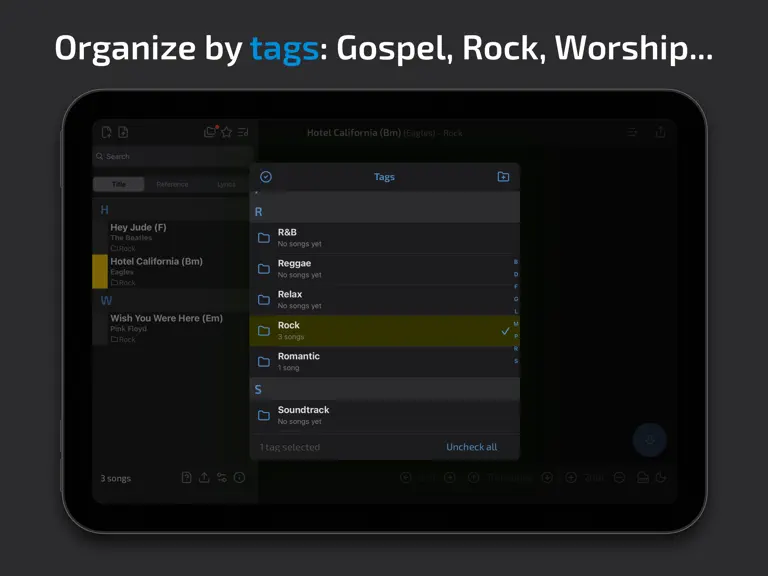768x576 pixels.
Task: Click the circled checkmark icon in Tags header
Action: point(266,177)
